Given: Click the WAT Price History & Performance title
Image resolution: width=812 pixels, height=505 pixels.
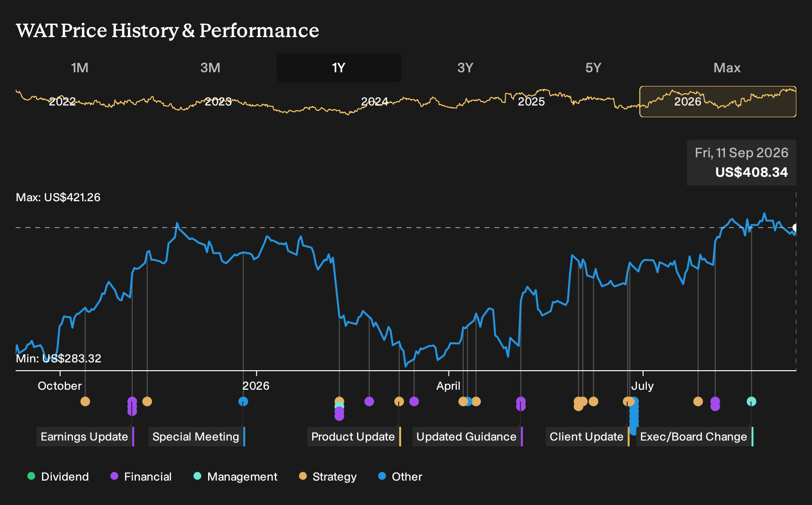Looking at the screenshot, I should pyautogui.click(x=168, y=30).
